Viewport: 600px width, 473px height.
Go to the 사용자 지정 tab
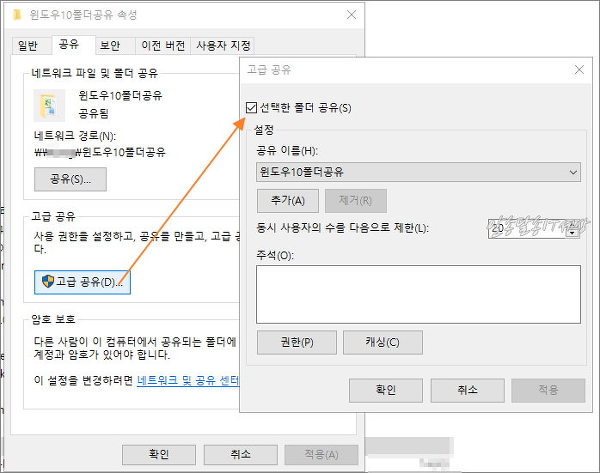click(224, 45)
